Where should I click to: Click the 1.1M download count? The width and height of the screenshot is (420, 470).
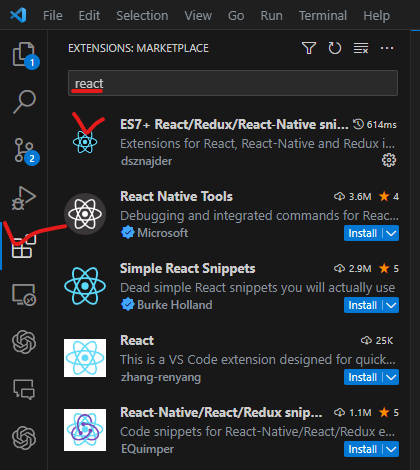pyautogui.click(x=353, y=413)
